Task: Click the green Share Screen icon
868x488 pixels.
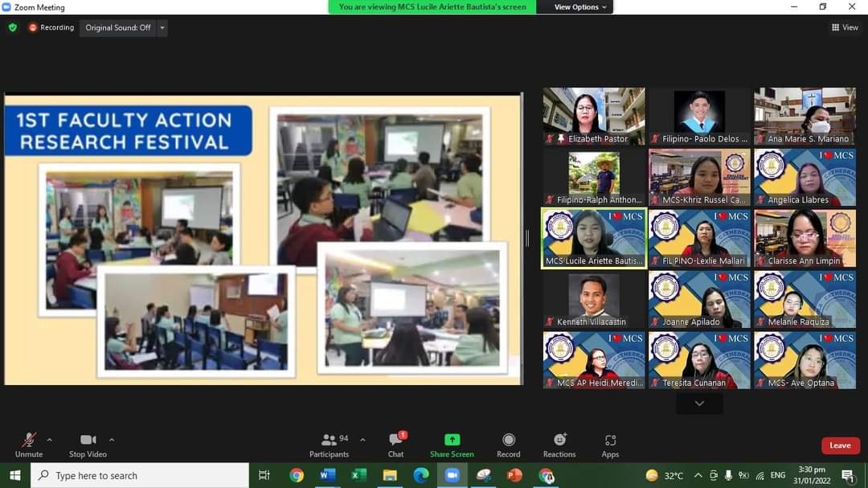Action: click(x=452, y=440)
